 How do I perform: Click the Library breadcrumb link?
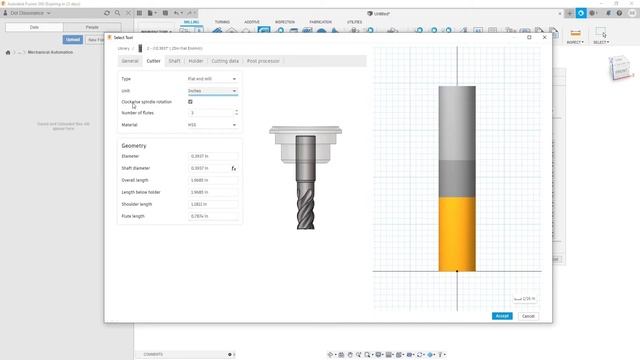pos(123,48)
